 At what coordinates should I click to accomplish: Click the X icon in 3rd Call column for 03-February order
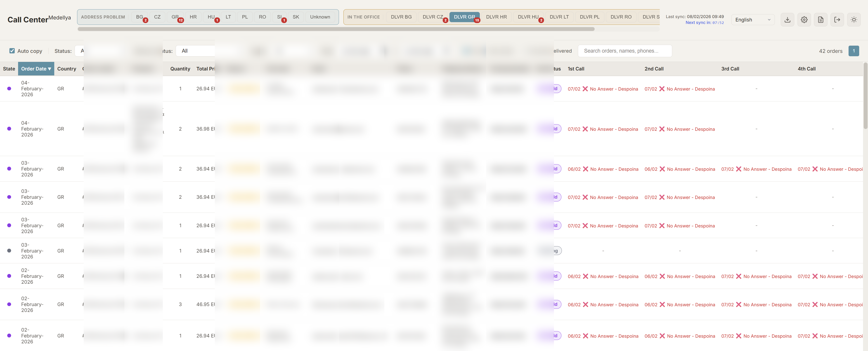pyautogui.click(x=739, y=169)
